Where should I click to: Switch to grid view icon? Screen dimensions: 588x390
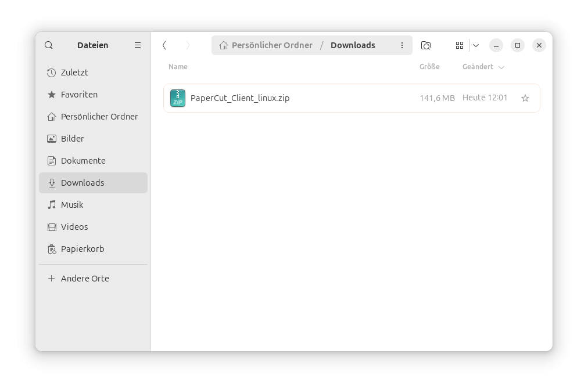click(x=460, y=45)
